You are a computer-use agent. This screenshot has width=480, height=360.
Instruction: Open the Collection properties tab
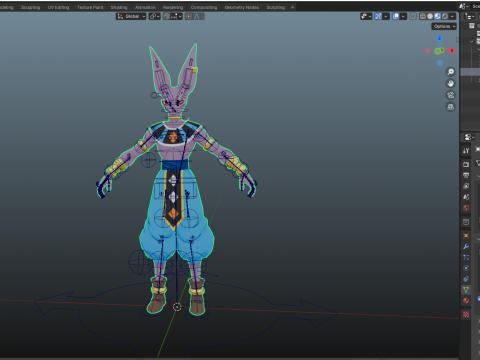(466, 222)
